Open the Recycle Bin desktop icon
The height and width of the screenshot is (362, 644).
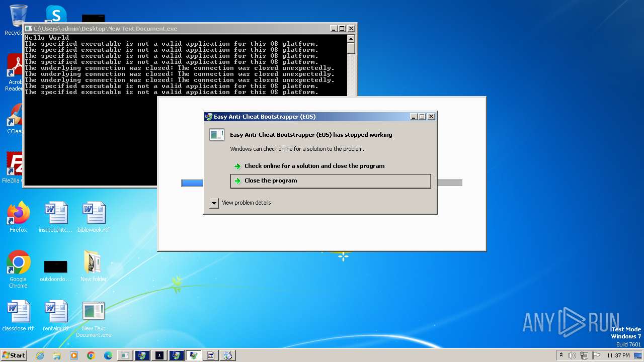[17, 16]
